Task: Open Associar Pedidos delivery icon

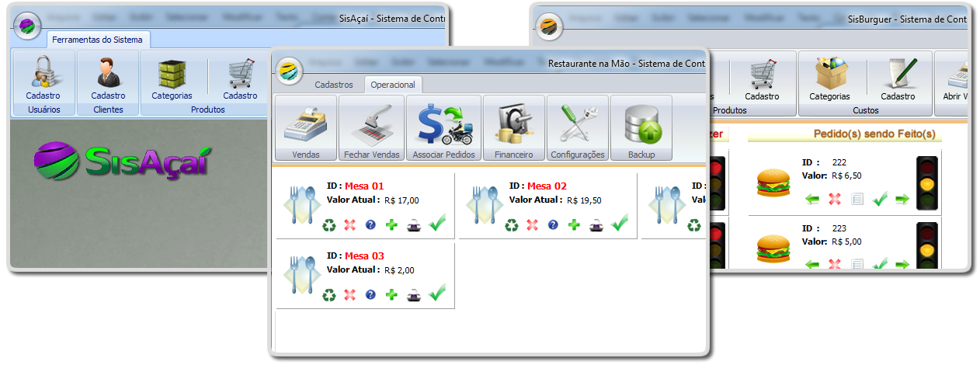Action: pos(442,128)
